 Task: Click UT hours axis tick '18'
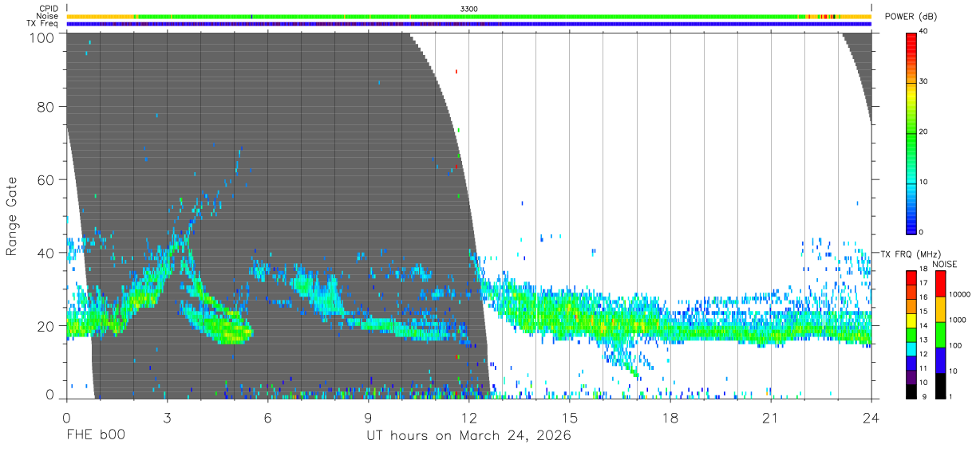[x=670, y=417]
